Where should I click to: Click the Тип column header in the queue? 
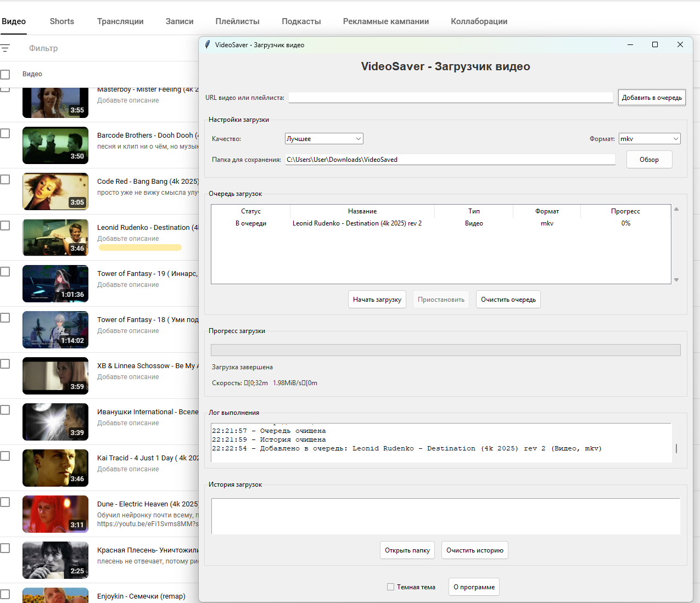(x=474, y=211)
